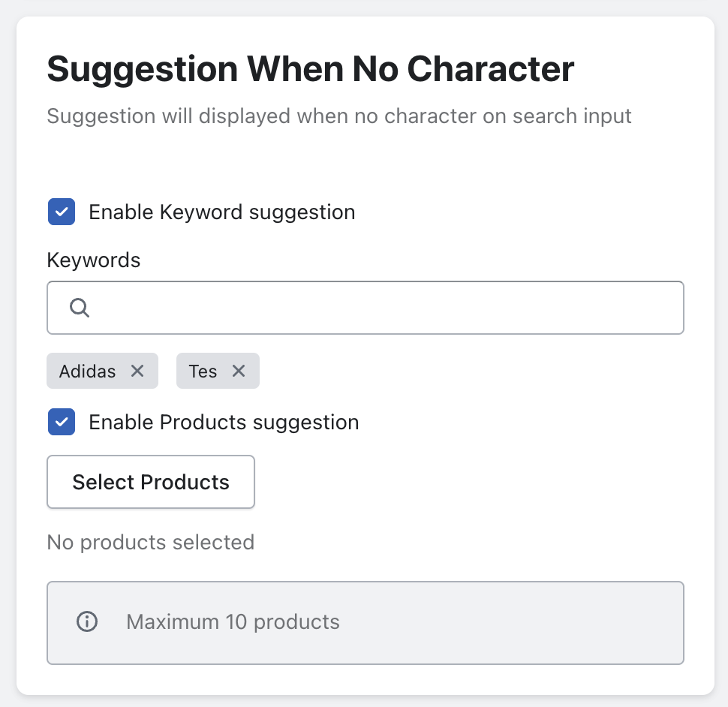This screenshot has height=707, width=728.
Task: Click the 'Suggestion When No Character' heading
Action: point(310,69)
